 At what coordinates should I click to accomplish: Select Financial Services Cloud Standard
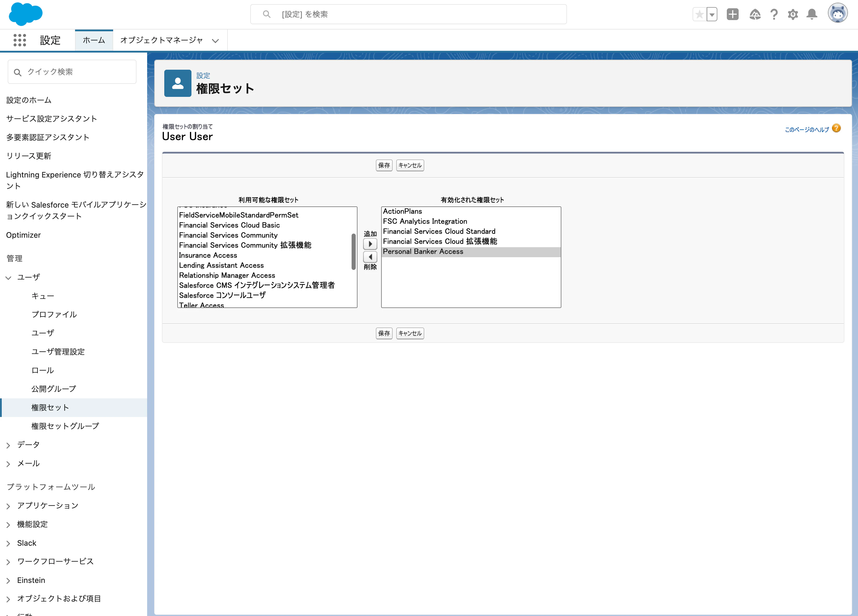click(x=439, y=232)
